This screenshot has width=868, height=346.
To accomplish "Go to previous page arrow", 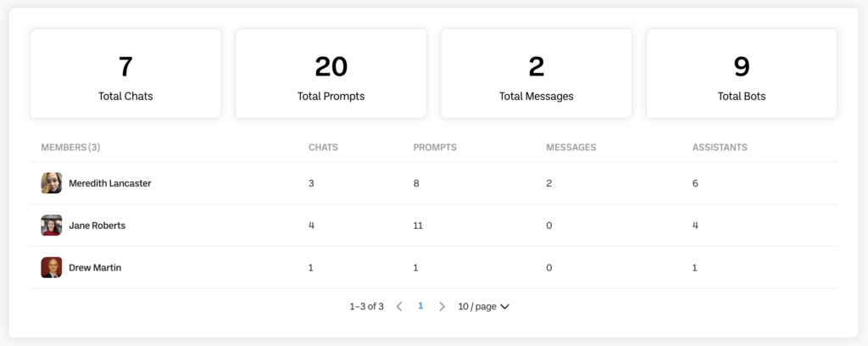I will (399, 306).
